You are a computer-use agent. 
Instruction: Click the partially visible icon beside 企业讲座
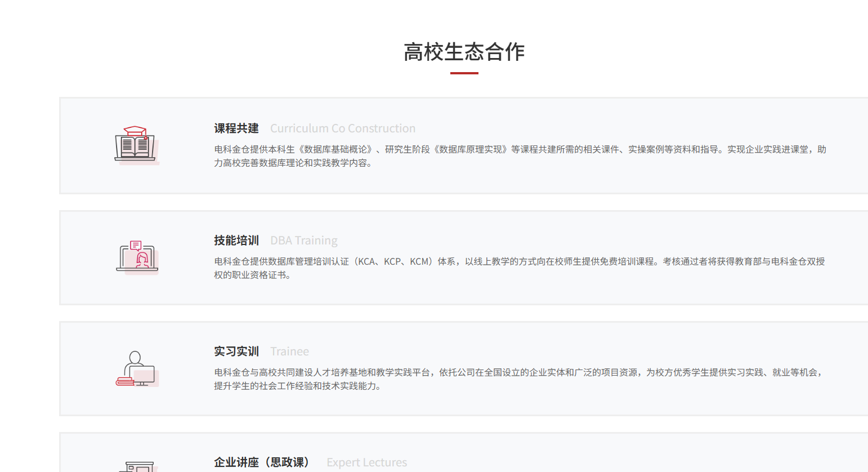tap(137, 467)
